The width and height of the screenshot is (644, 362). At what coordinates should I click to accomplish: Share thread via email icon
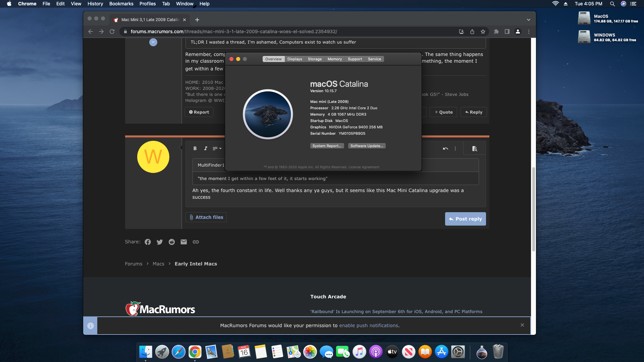[x=183, y=242]
